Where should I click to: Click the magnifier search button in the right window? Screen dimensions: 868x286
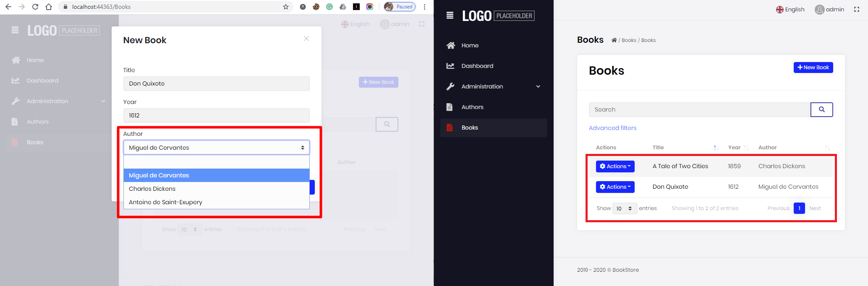click(822, 109)
